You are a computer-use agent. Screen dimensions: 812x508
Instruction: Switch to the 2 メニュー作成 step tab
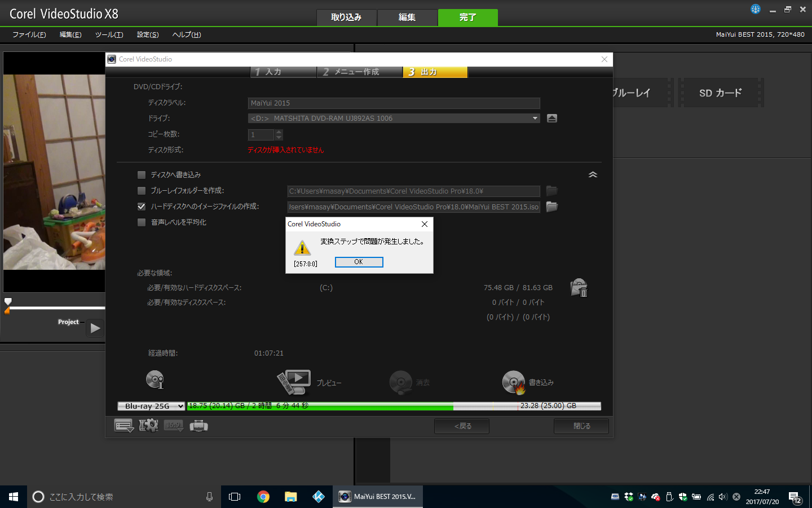click(x=360, y=72)
